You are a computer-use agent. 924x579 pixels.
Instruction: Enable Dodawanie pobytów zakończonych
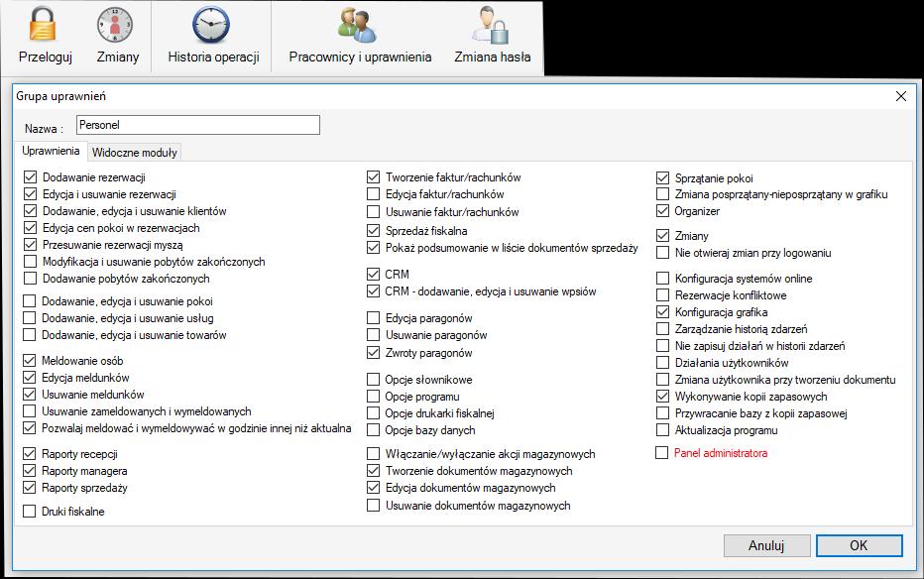(30, 278)
